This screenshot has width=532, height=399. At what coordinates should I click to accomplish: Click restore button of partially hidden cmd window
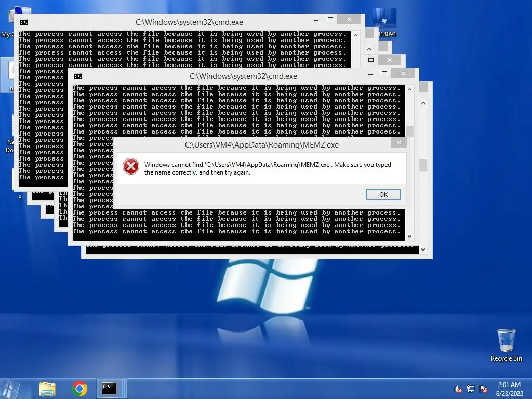371,60
